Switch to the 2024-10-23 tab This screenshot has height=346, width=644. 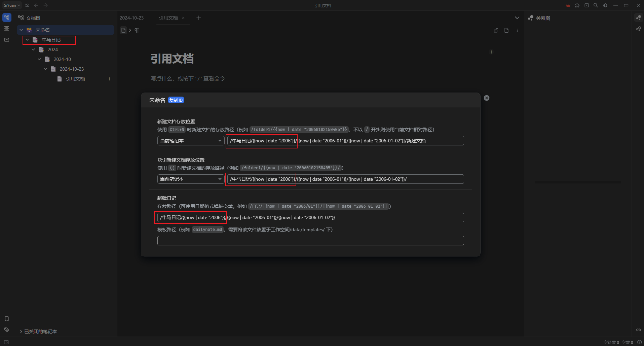(132, 18)
